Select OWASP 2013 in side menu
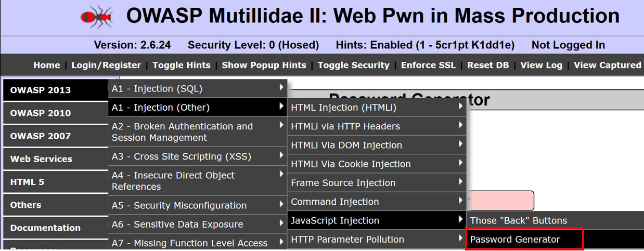 coord(56,90)
